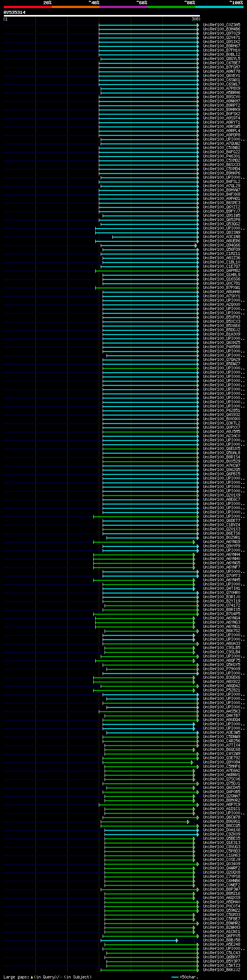Click hit UniRef100_B7FH10

222,50
